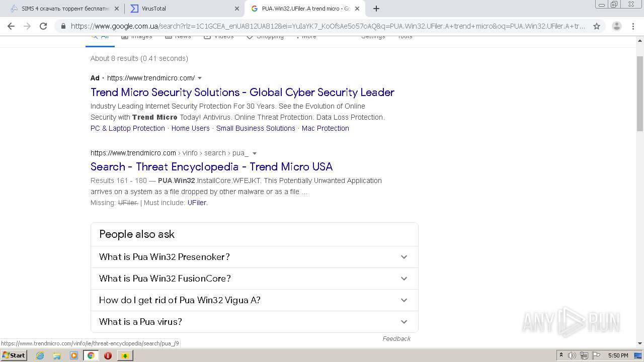Expand What is a Pua virus question
Viewport: 644px width, 362px height.
coord(255,322)
